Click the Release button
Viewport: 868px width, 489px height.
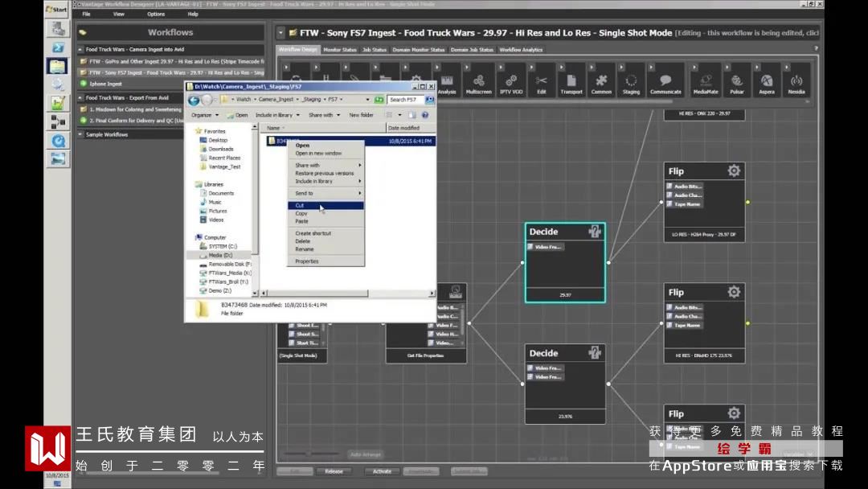tap(334, 471)
